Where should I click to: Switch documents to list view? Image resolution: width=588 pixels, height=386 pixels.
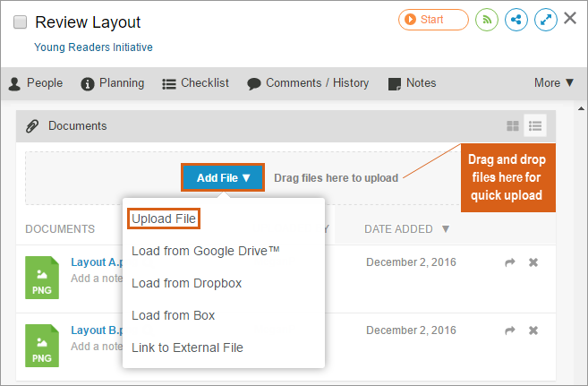coord(535,126)
